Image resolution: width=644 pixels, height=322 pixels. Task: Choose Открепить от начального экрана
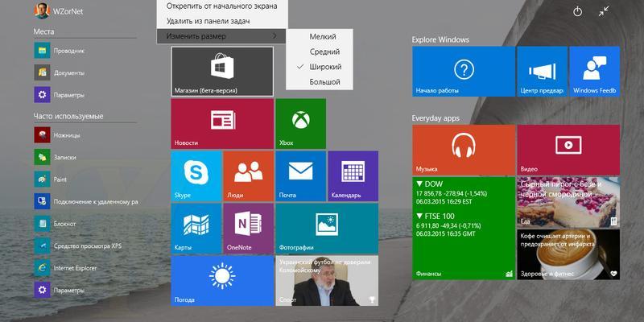pos(221,6)
